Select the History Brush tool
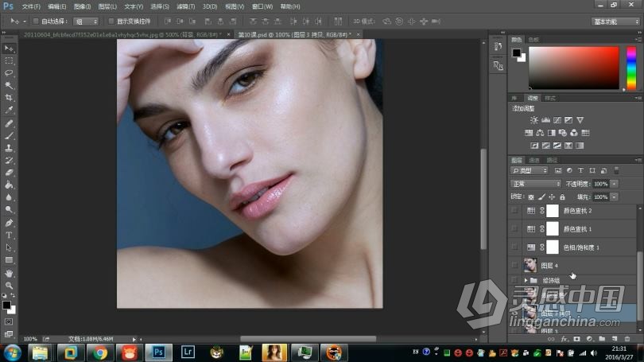644x362 pixels. 9,160
